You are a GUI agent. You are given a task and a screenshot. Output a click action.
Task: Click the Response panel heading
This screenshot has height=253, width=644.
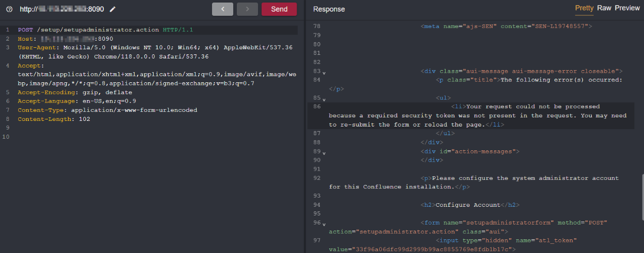click(x=329, y=9)
